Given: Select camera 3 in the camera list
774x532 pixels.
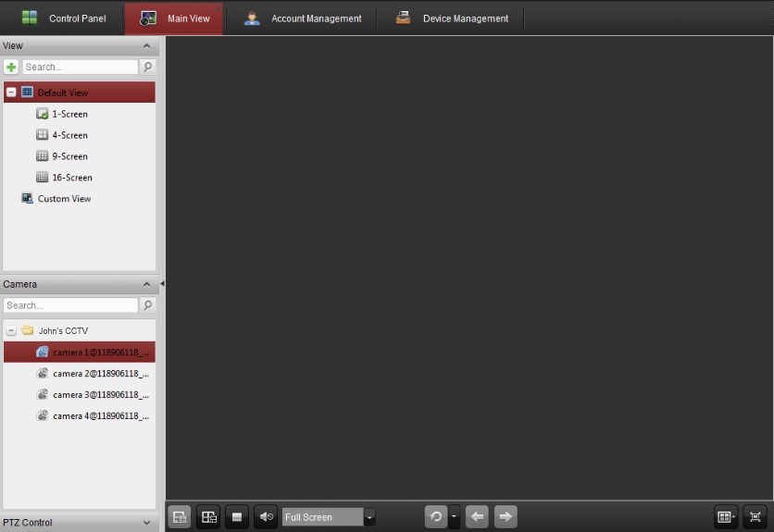Looking at the screenshot, I should [x=100, y=395].
